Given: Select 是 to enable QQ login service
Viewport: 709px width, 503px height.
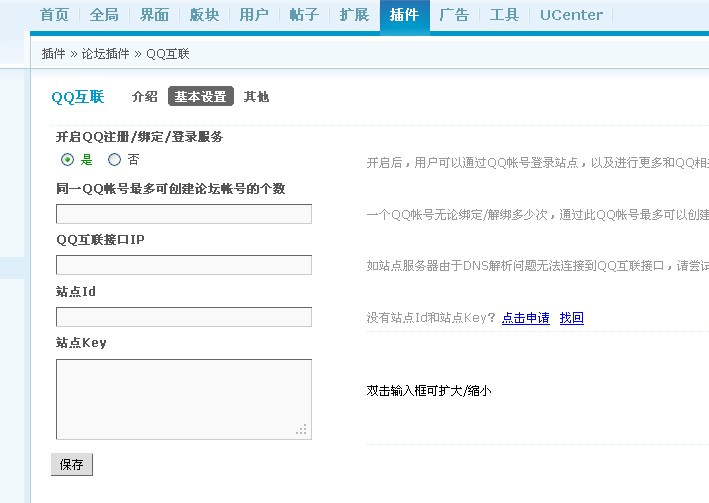Looking at the screenshot, I should coord(67,160).
